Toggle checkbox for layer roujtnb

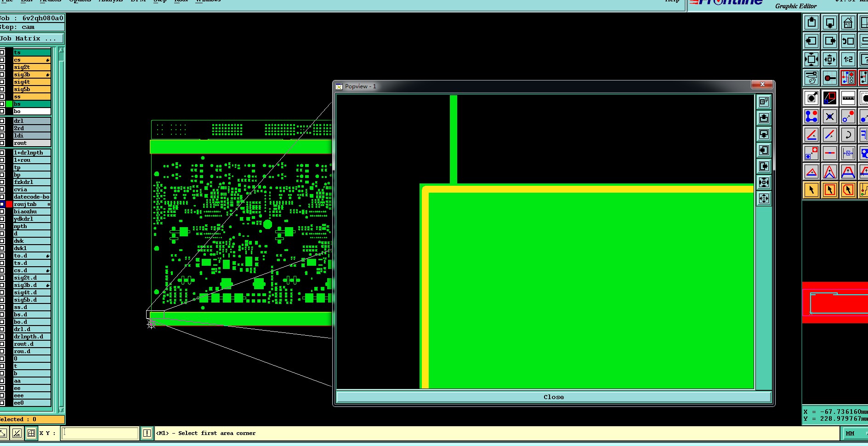2,204
